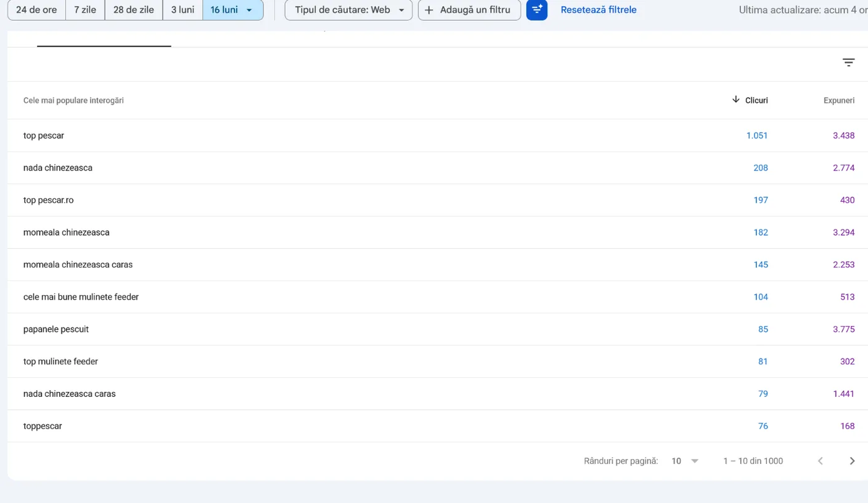Click Resetează filtrele link
868x503 pixels.
pyautogui.click(x=598, y=10)
